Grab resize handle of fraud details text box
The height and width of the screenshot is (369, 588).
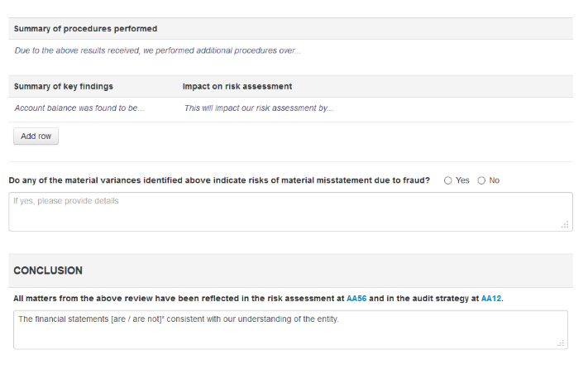tap(566, 225)
